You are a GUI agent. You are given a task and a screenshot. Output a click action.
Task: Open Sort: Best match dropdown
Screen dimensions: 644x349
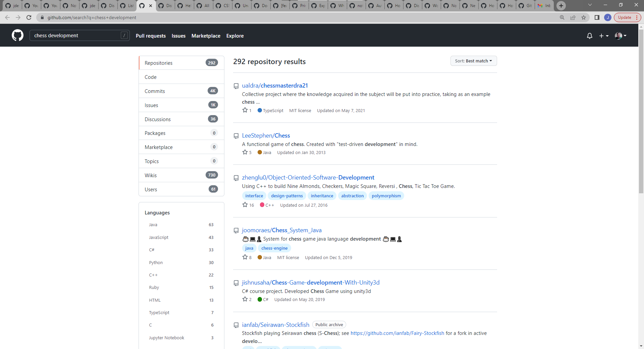coord(473,61)
